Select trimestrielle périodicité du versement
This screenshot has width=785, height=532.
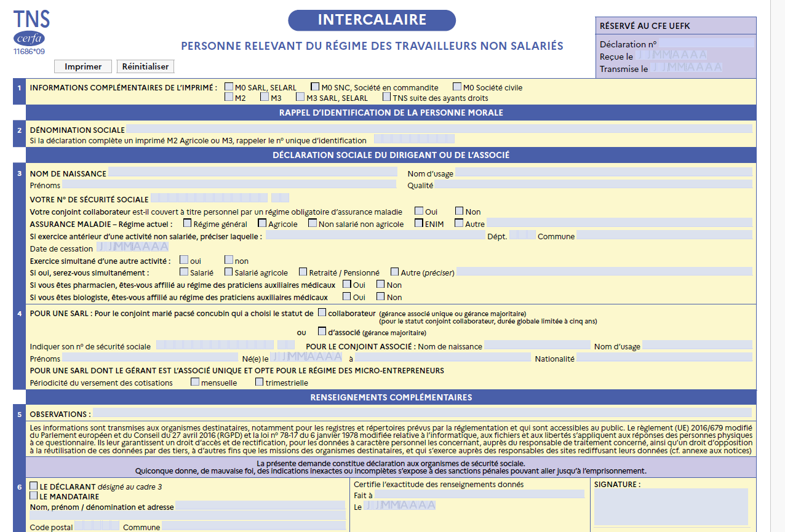coord(260,382)
